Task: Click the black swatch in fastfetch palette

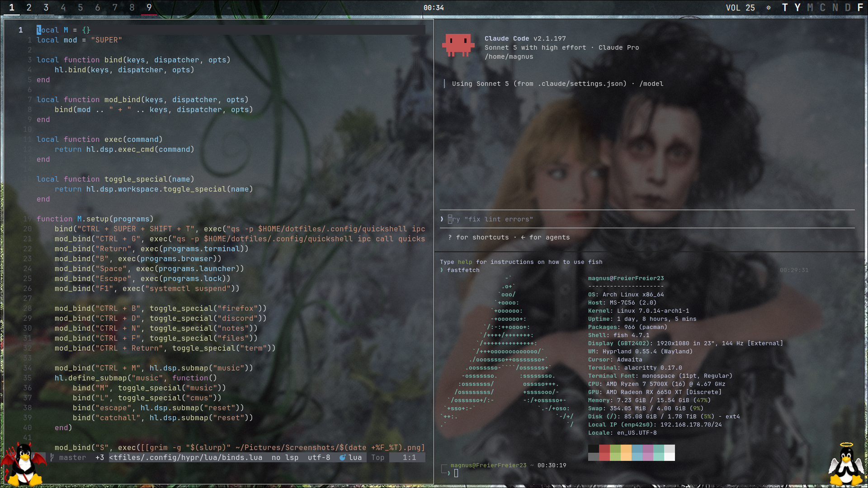Action: click(x=594, y=449)
